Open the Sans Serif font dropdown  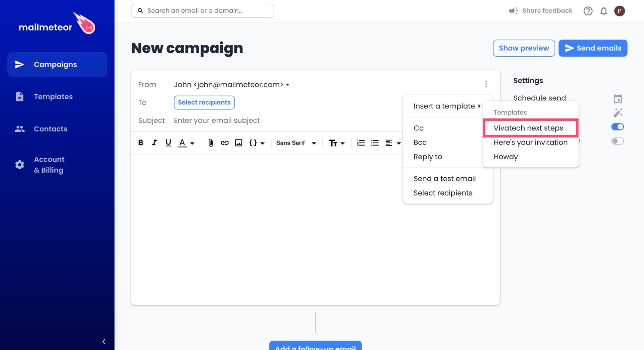pyautogui.click(x=296, y=143)
